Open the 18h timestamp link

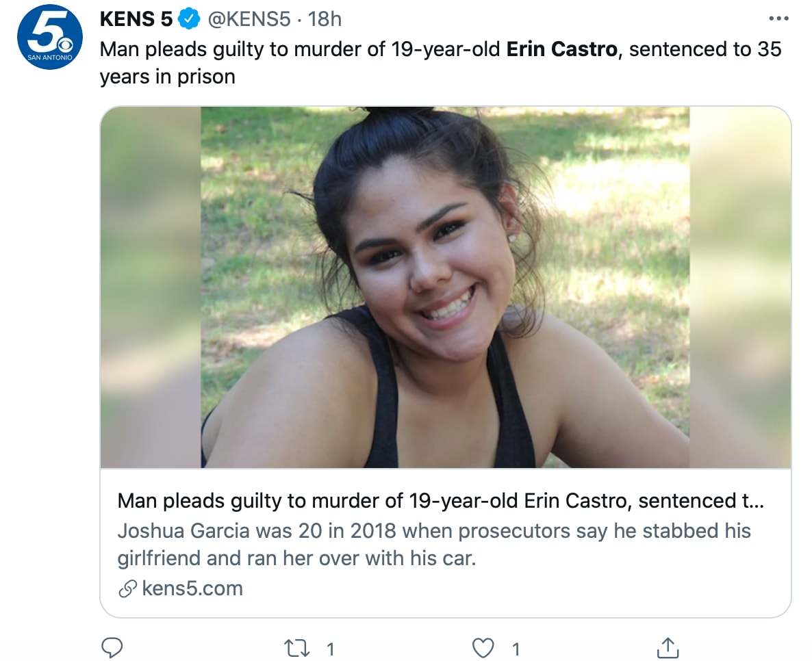point(325,19)
